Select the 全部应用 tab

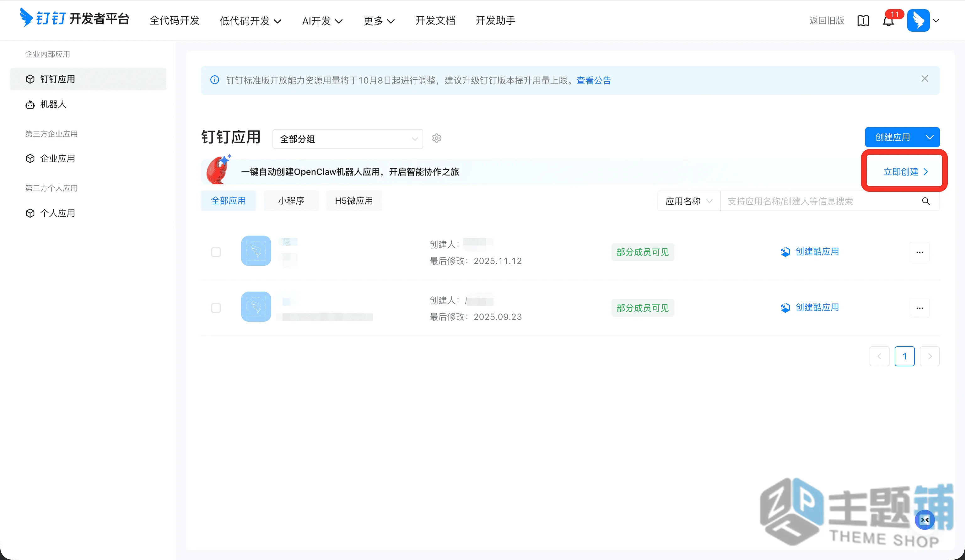pyautogui.click(x=228, y=200)
